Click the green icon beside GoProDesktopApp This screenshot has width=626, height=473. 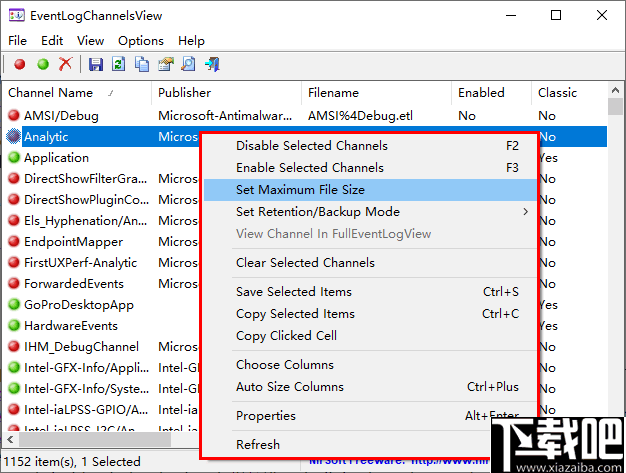tap(14, 304)
